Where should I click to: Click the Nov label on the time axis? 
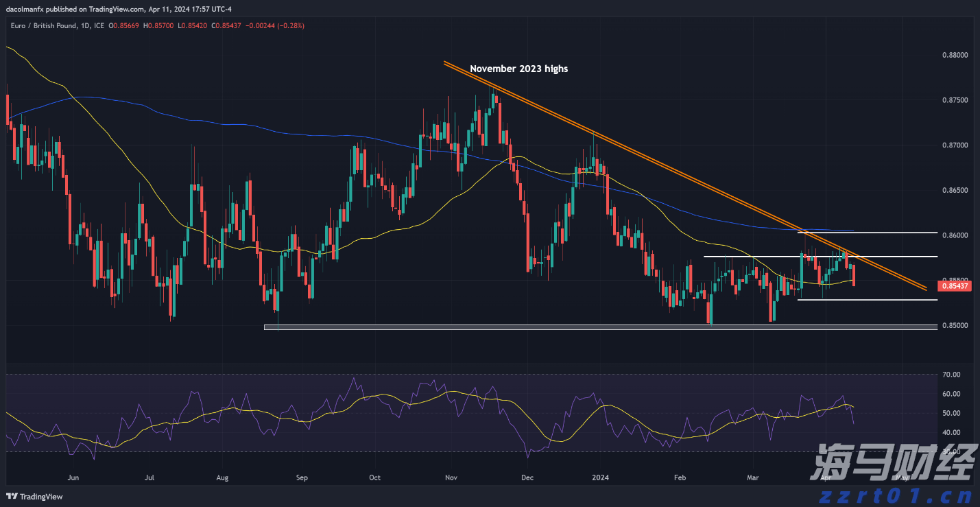tap(450, 477)
